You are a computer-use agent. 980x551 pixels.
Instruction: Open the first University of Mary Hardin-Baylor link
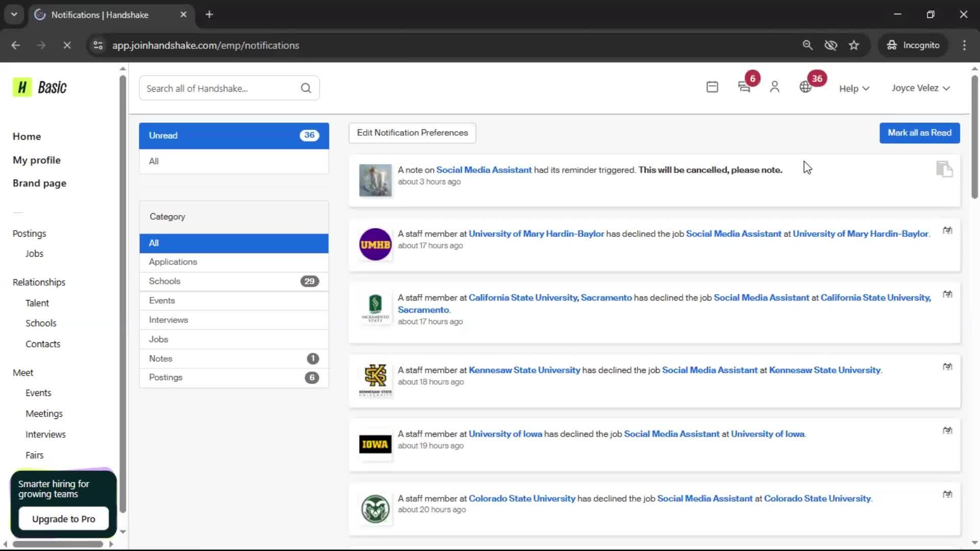point(536,234)
